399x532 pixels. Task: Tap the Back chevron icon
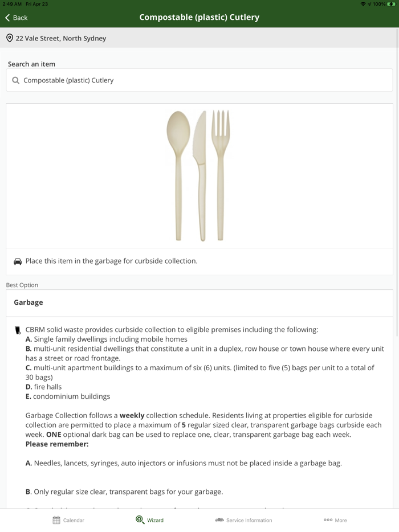click(x=7, y=18)
